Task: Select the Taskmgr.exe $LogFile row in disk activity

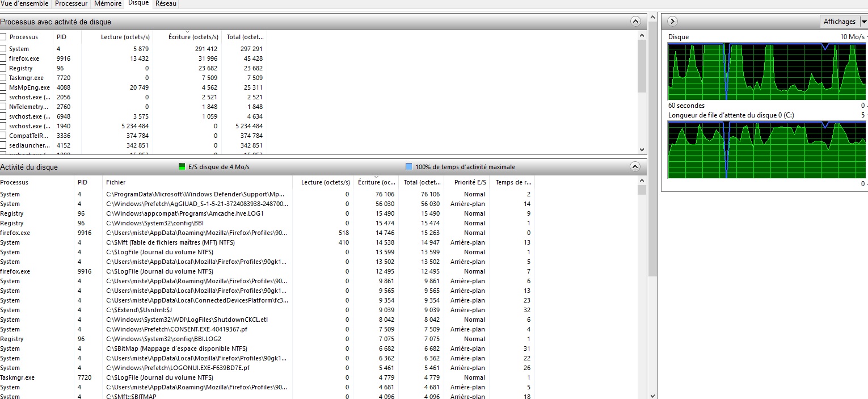Action: (267, 377)
